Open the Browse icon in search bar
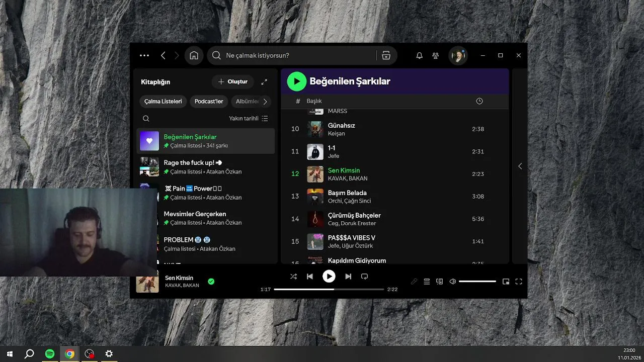Screen dimensions: 644x362 click(x=386, y=55)
